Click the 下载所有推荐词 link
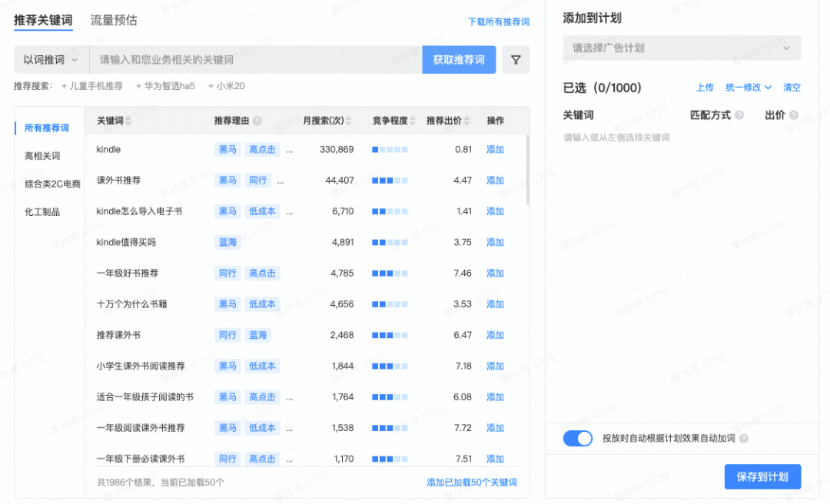Viewport: 830px width, 504px height. coord(498,22)
